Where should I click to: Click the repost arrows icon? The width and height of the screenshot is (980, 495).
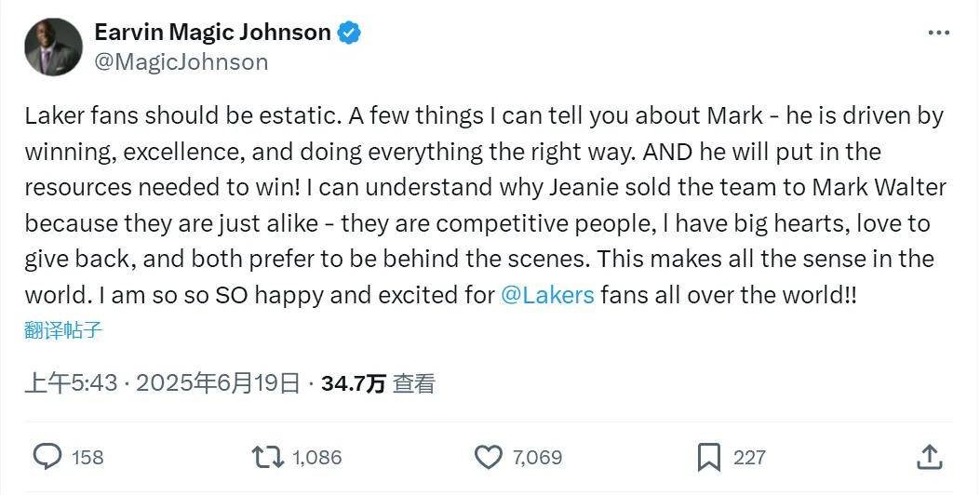click(267, 457)
